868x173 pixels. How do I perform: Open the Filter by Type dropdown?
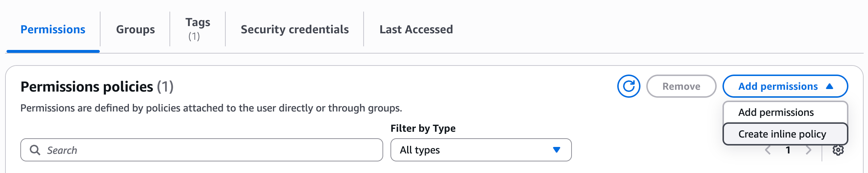pos(480,150)
